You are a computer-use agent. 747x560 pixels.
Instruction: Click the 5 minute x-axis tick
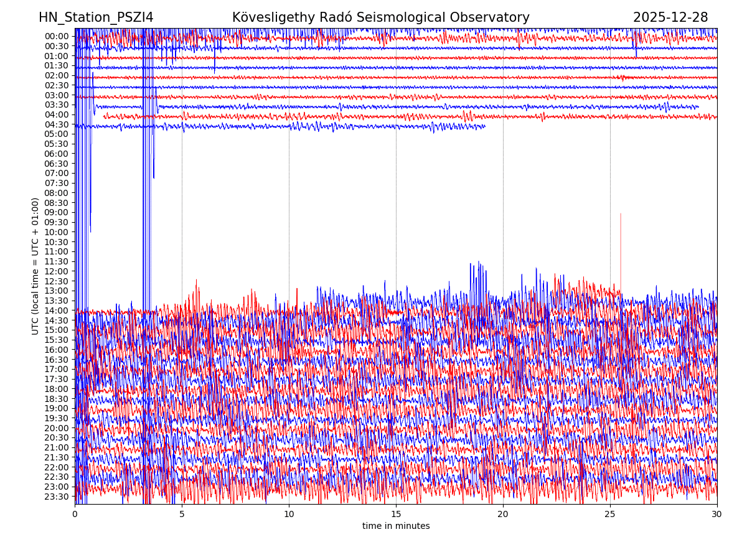pos(182,514)
